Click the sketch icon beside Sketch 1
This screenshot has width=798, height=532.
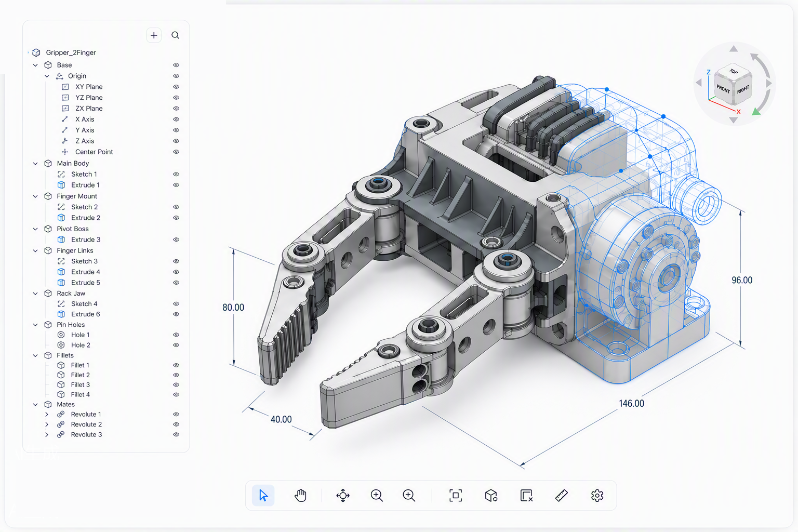point(61,174)
